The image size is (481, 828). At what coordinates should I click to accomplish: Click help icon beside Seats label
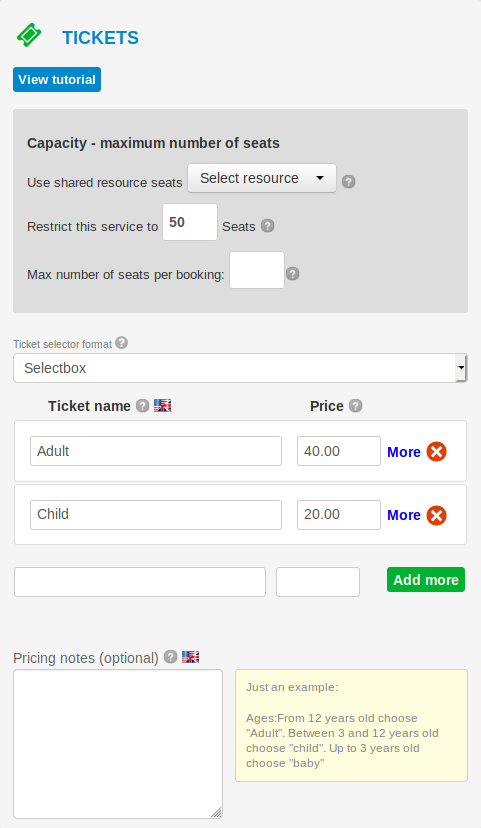[x=268, y=226]
